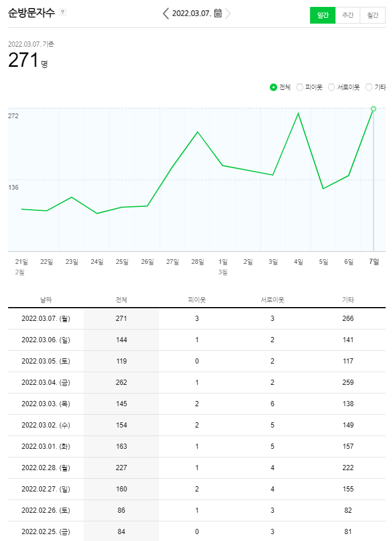Select the 2022.03.01. (화) row date
Image resolution: width=392 pixels, height=541 pixels.
click(46, 447)
